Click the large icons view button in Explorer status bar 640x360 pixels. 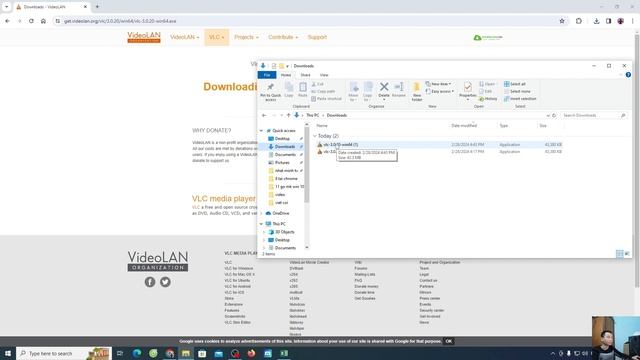(627, 254)
